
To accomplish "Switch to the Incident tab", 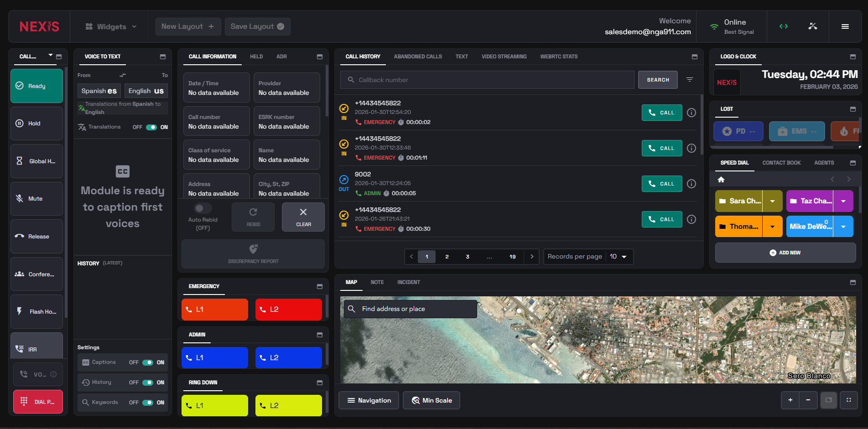I will (408, 282).
